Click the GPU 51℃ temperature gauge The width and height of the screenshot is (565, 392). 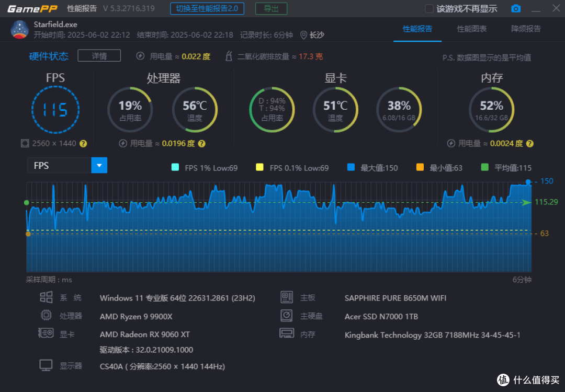pyautogui.click(x=335, y=110)
